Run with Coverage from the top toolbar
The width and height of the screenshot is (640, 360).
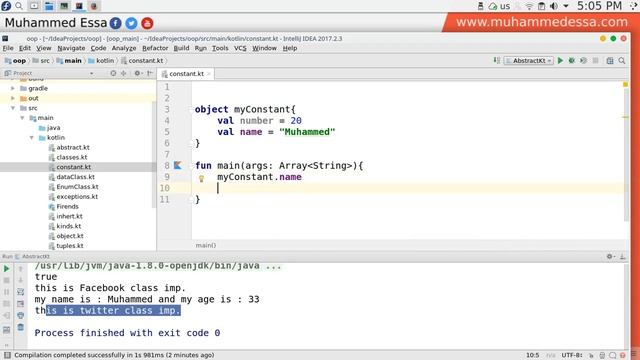click(x=583, y=60)
